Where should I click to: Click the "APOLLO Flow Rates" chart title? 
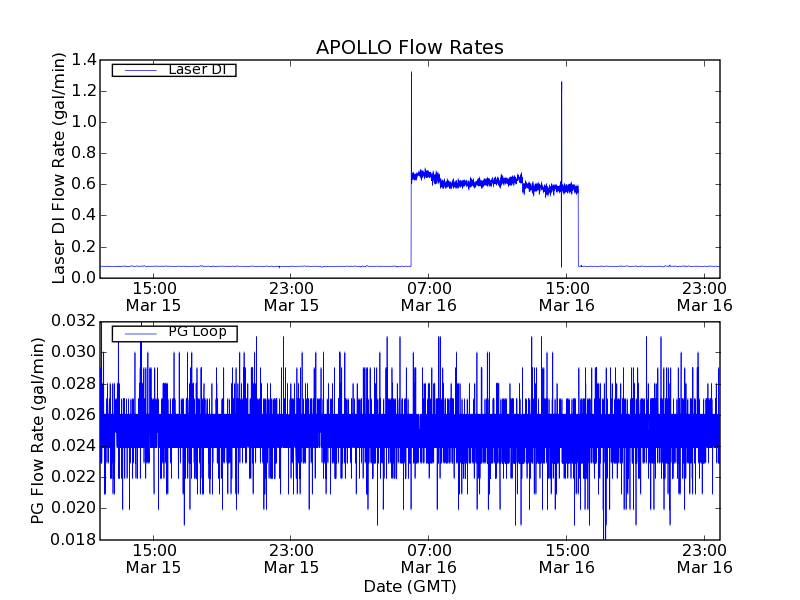[x=409, y=48]
